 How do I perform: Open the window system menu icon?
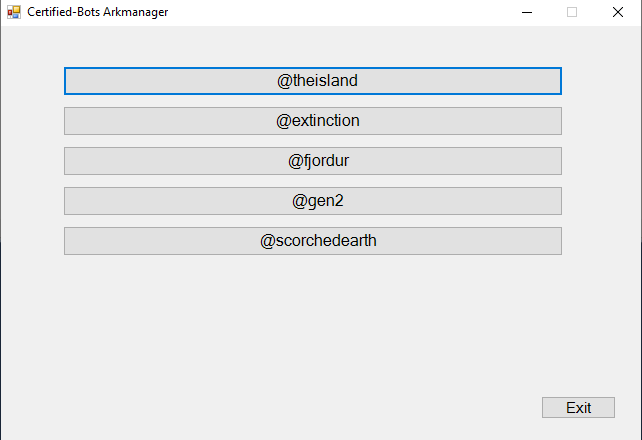coord(14,12)
